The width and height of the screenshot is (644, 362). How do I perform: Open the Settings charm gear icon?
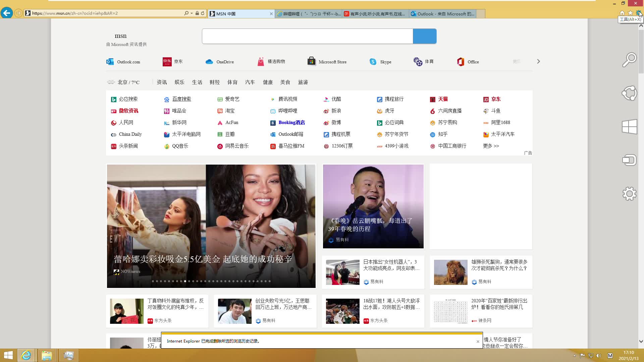click(629, 193)
